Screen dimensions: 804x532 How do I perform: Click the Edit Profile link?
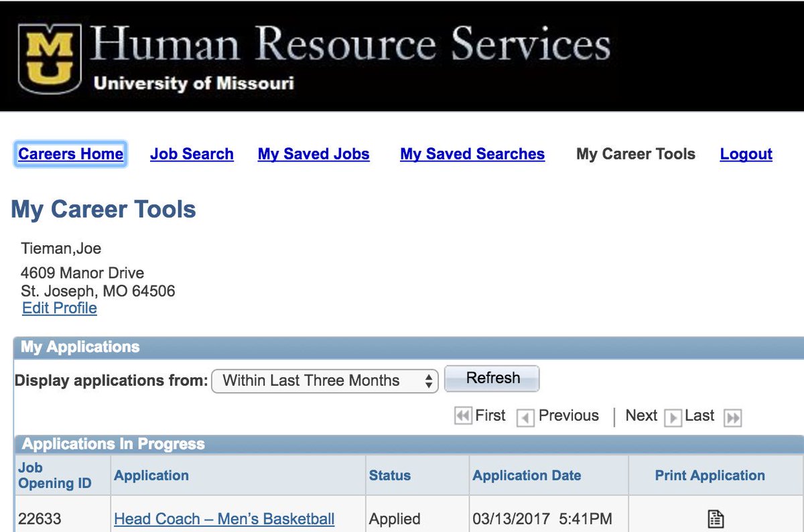tap(60, 308)
